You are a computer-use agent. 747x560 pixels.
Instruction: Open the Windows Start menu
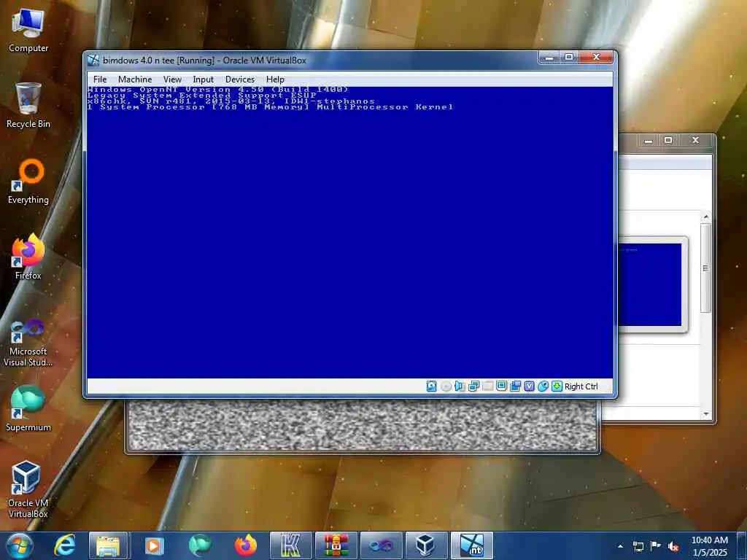tap(20, 545)
